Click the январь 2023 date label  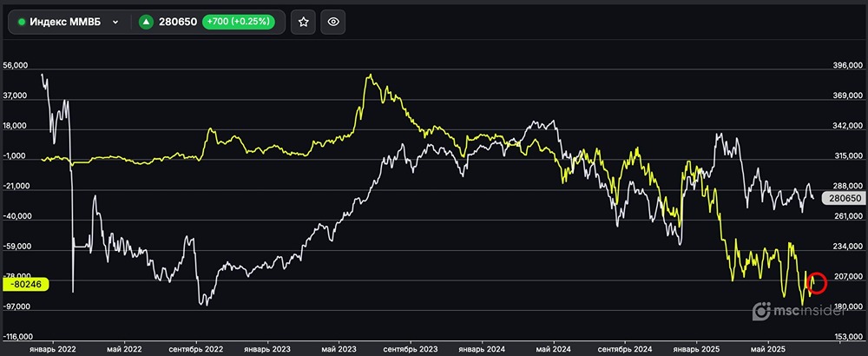(266, 349)
